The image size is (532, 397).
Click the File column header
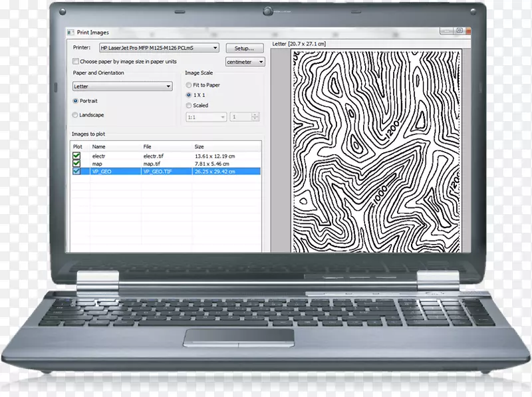tap(148, 146)
